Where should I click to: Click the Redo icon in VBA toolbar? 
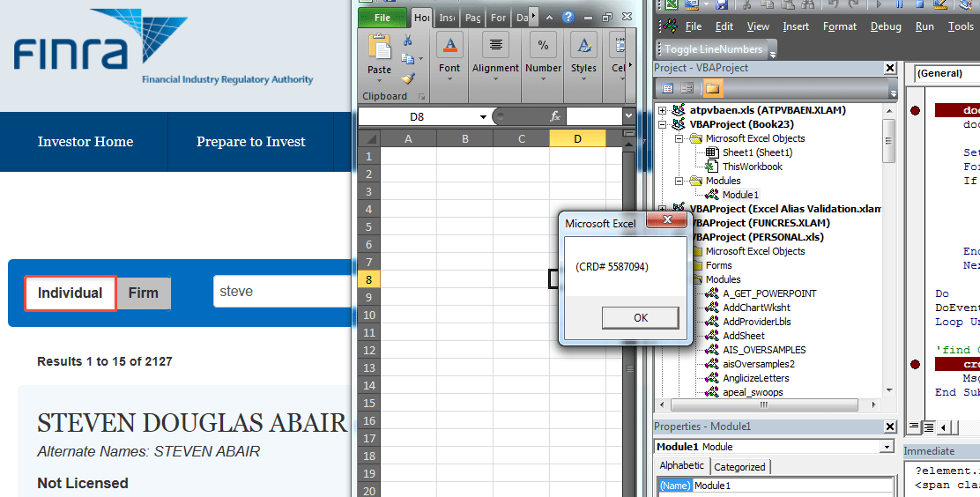pos(853,4)
